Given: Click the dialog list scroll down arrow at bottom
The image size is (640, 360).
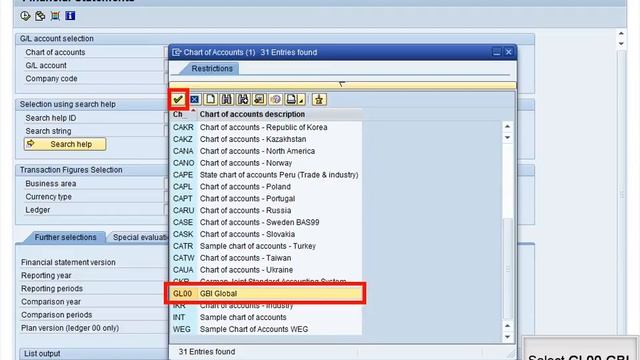Looking at the screenshot, I should 507,337.
